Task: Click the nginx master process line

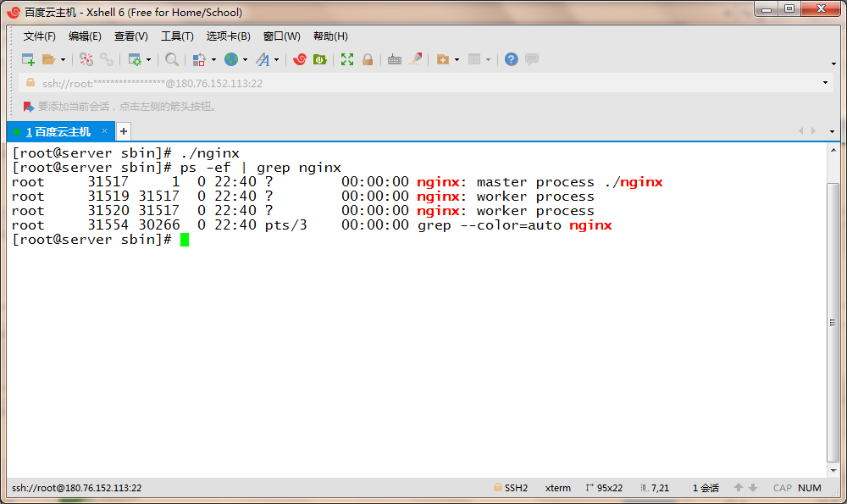Action: pyautogui.click(x=337, y=182)
